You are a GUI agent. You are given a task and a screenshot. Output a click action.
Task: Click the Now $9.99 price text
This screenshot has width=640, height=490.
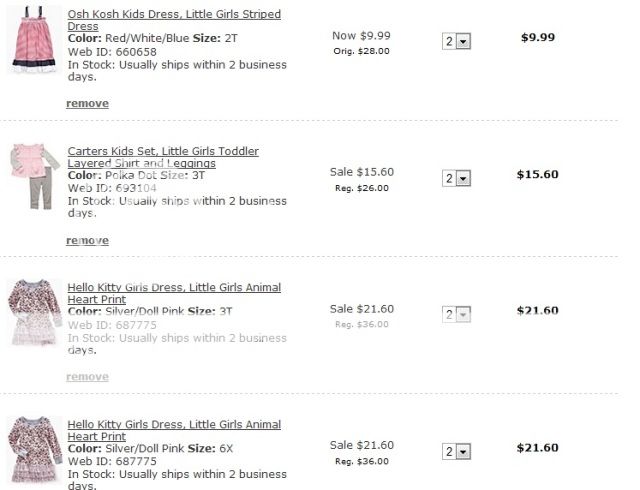tap(361, 35)
